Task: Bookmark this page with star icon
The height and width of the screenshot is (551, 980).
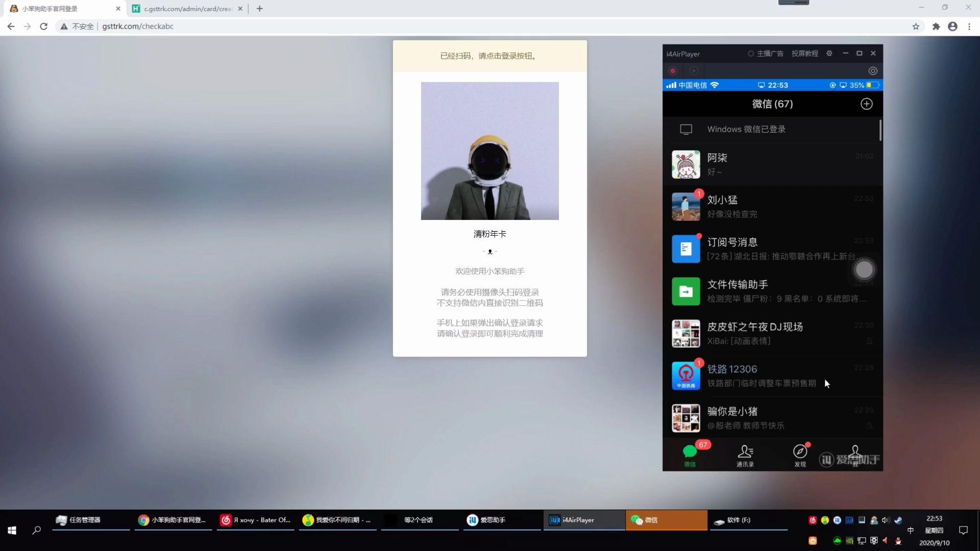Action: click(x=916, y=27)
